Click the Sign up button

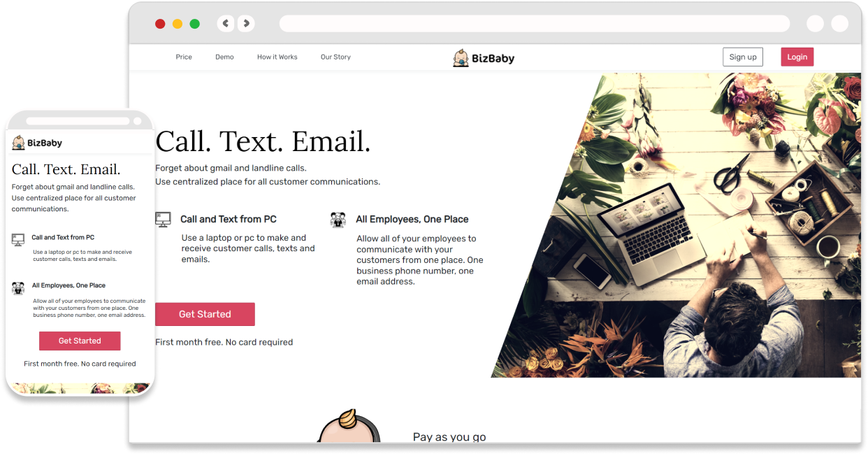(x=743, y=57)
